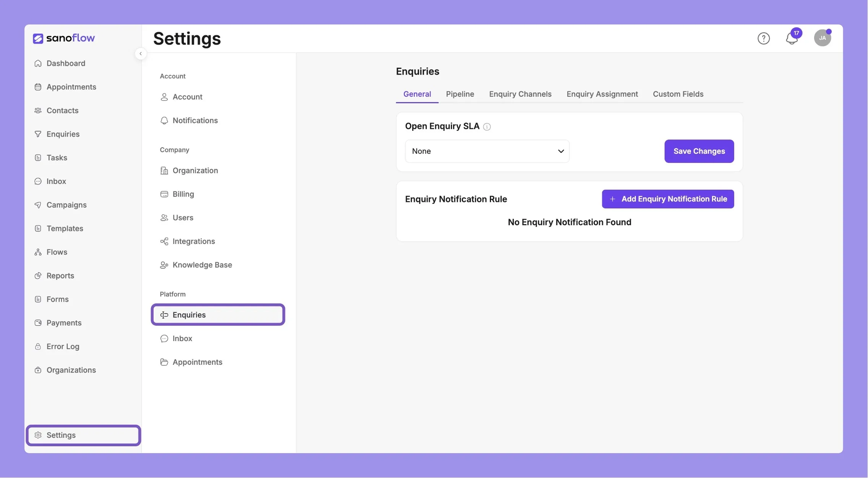Click the Notifications bell in settings menu
The image size is (868, 478).
tap(164, 120)
